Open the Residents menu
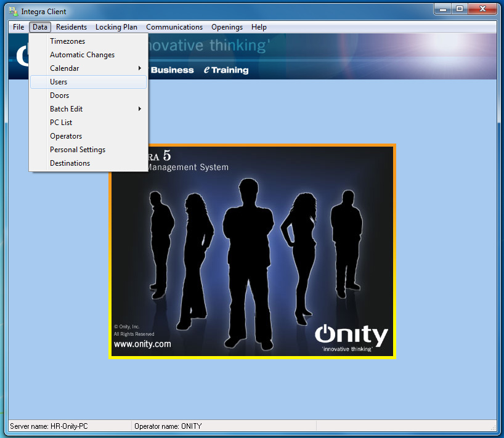 point(71,27)
